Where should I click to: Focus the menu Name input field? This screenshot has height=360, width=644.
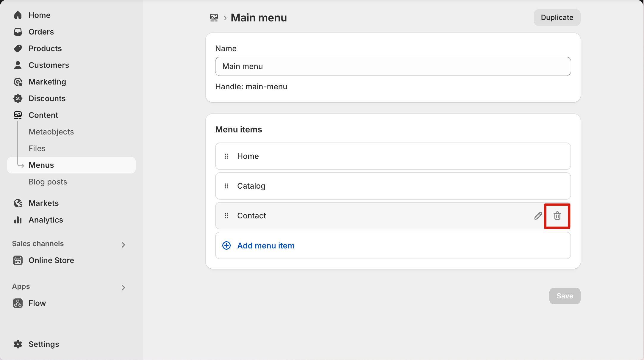(x=393, y=66)
